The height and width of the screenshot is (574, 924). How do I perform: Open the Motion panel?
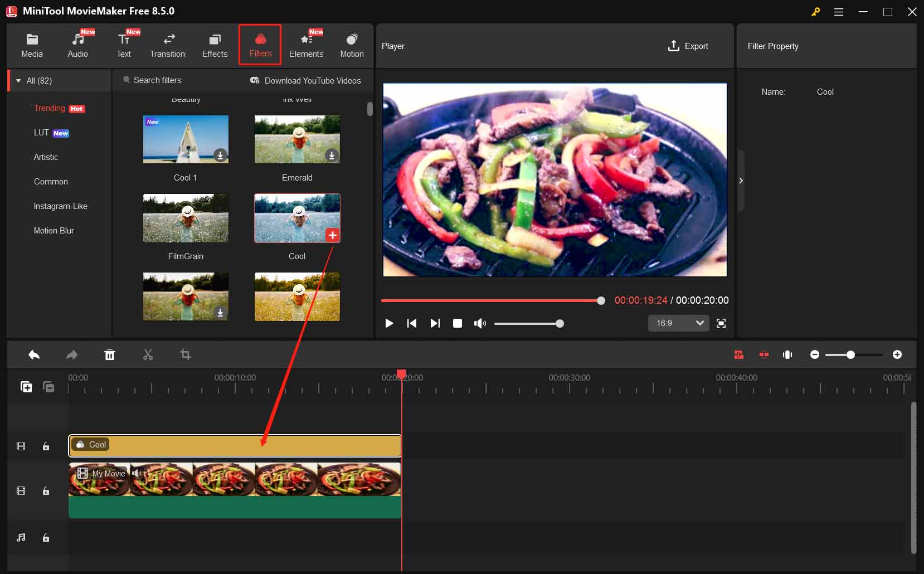[x=352, y=45]
